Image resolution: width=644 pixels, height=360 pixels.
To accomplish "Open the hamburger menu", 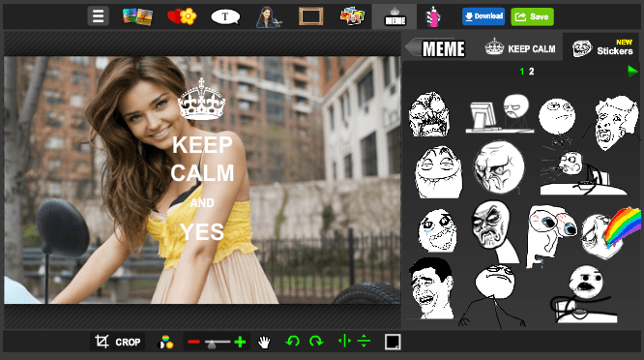I will click(98, 16).
